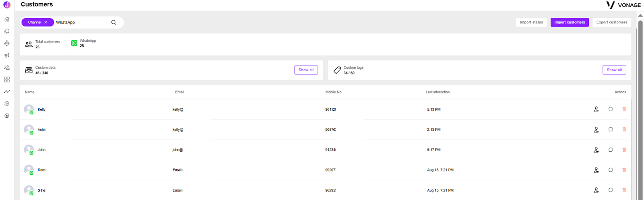Show all Custom tags

614,70
